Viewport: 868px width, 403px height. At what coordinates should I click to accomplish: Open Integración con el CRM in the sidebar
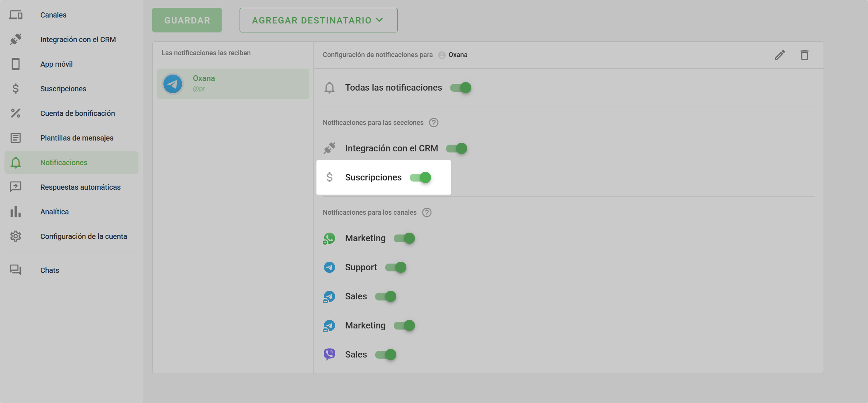tap(71, 40)
